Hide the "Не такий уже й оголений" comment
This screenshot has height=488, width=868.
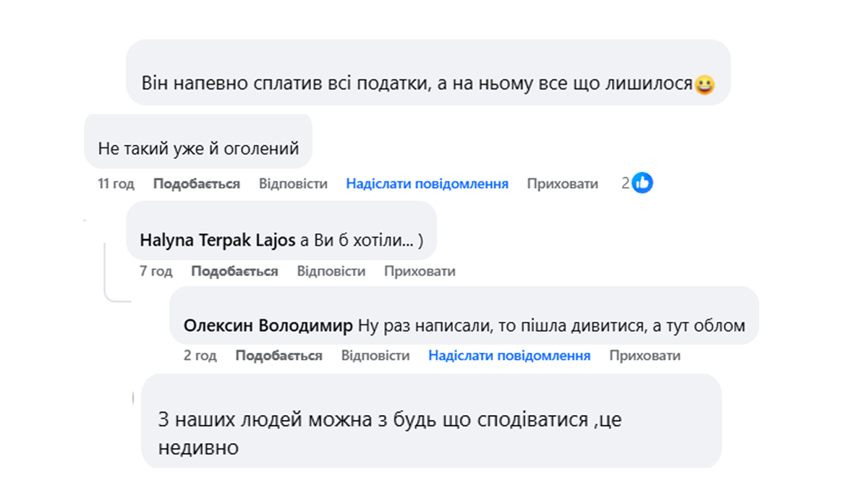point(562,184)
